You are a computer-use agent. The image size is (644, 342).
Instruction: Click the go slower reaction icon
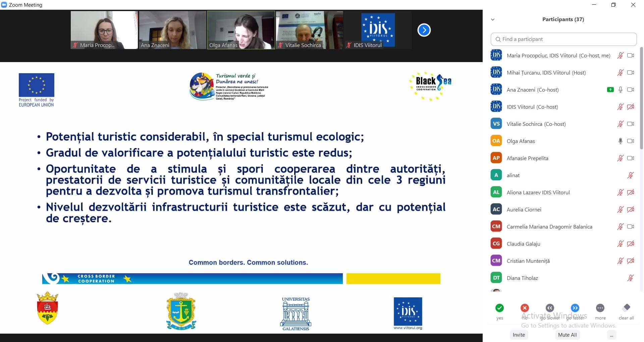(550, 308)
